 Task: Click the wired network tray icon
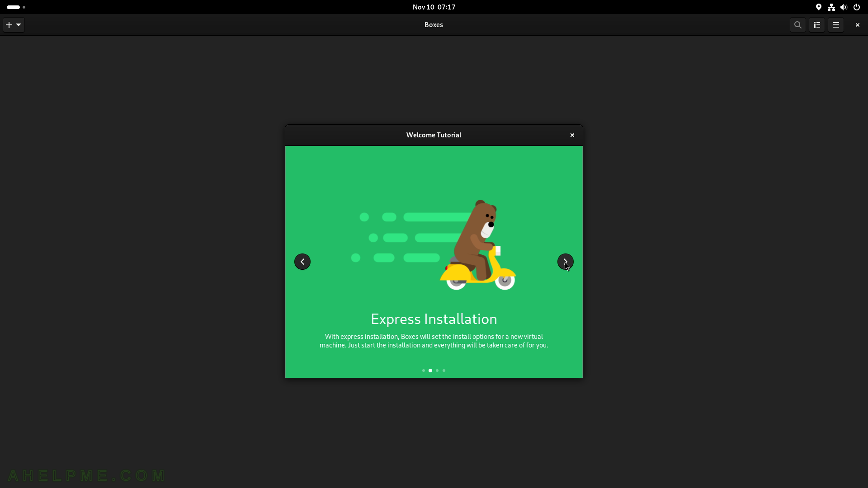[831, 7]
